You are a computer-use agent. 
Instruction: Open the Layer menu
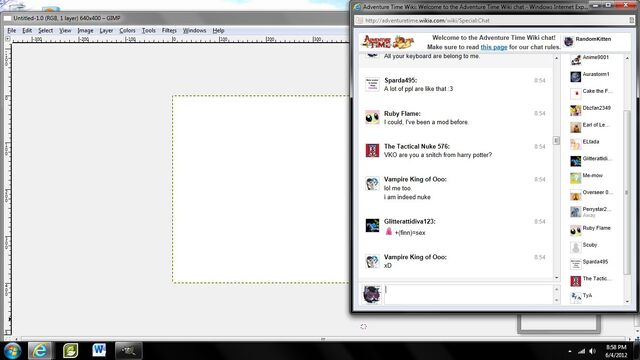[x=106, y=31]
